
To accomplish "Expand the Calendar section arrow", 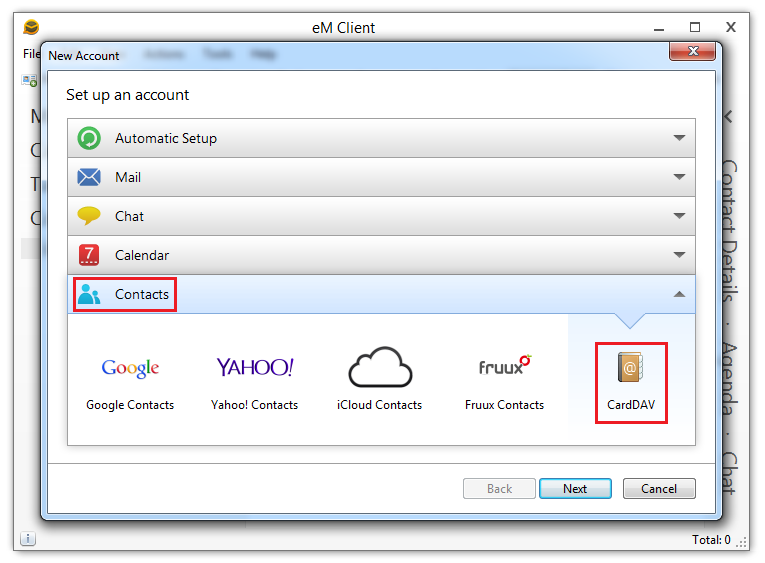I will (x=679, y=255).
